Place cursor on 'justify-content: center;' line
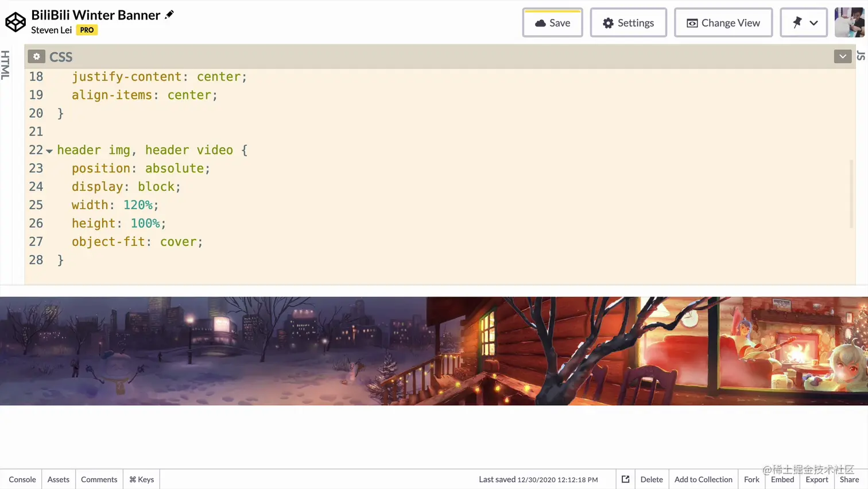The image size is (868, 489). click(x=159, y=77)
